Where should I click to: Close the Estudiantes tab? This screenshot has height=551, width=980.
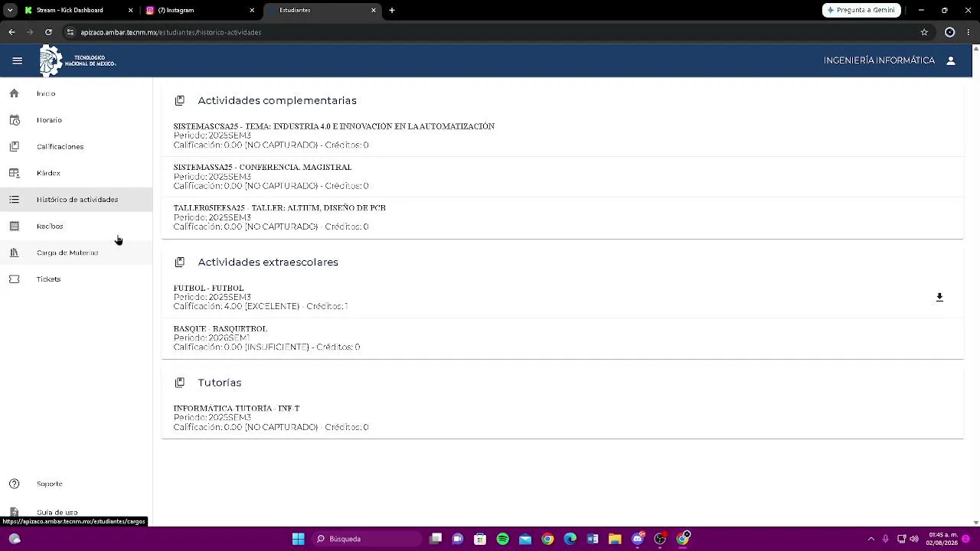(374, 10)
